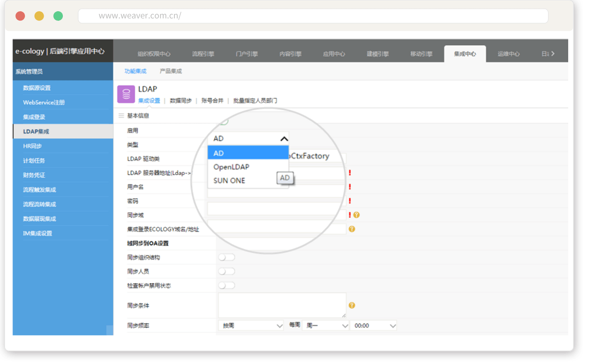The height and width of the screenshot is (364, 593).
Task: Click the purple LDAP database icon
Action: pyautogui.click(x=126, y=94)
